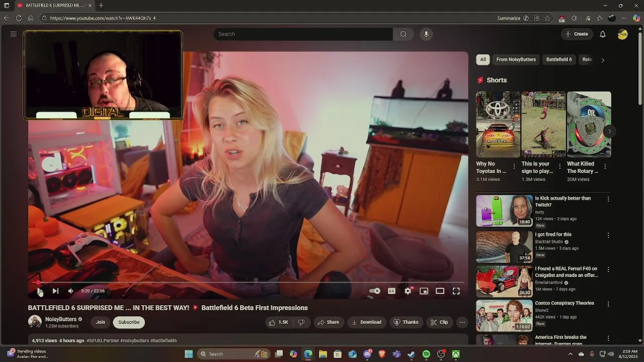Skip to next video in player

click(55, 291)
